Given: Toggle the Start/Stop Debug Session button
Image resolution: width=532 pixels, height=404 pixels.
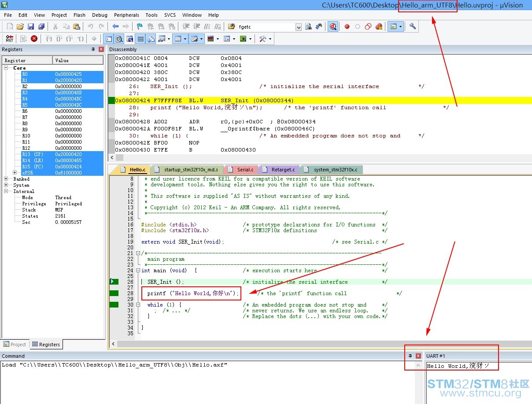Looking at the screenshot, I should pos(333,26).
